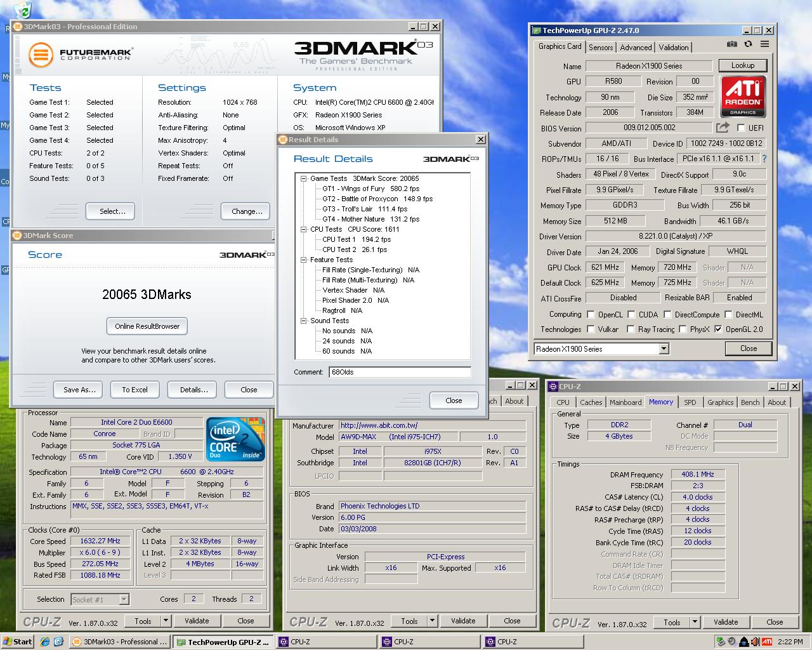Screen dimensions: 812x650
Task: Switch to the GPU-Z Sensors tab
Action: click(601, 48)
